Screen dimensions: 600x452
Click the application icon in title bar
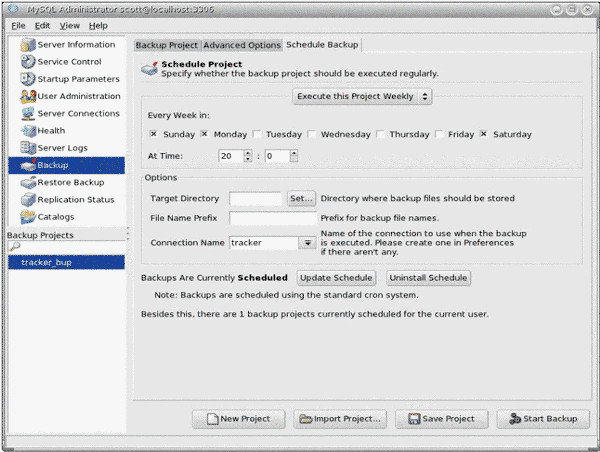point(13,9)
